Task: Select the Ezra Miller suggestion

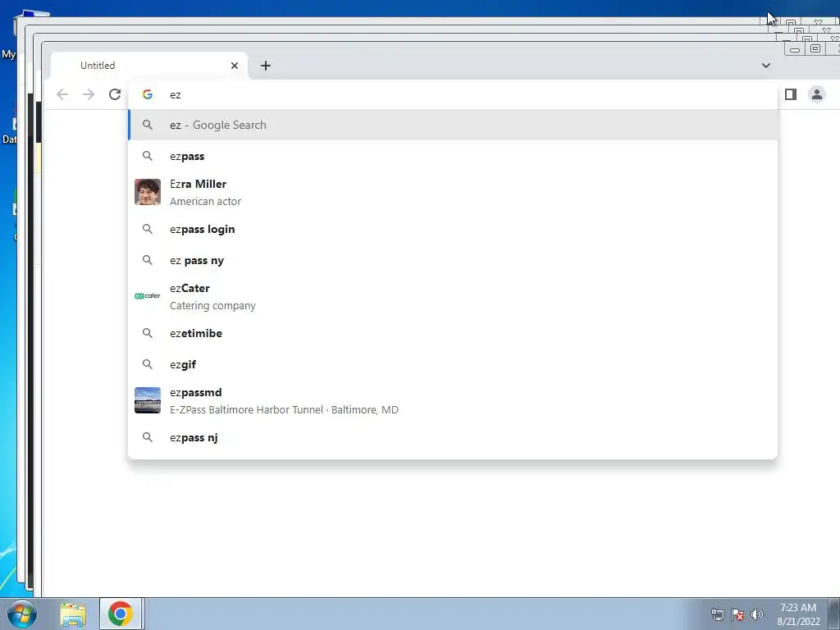Action: [x=453, y=192]
